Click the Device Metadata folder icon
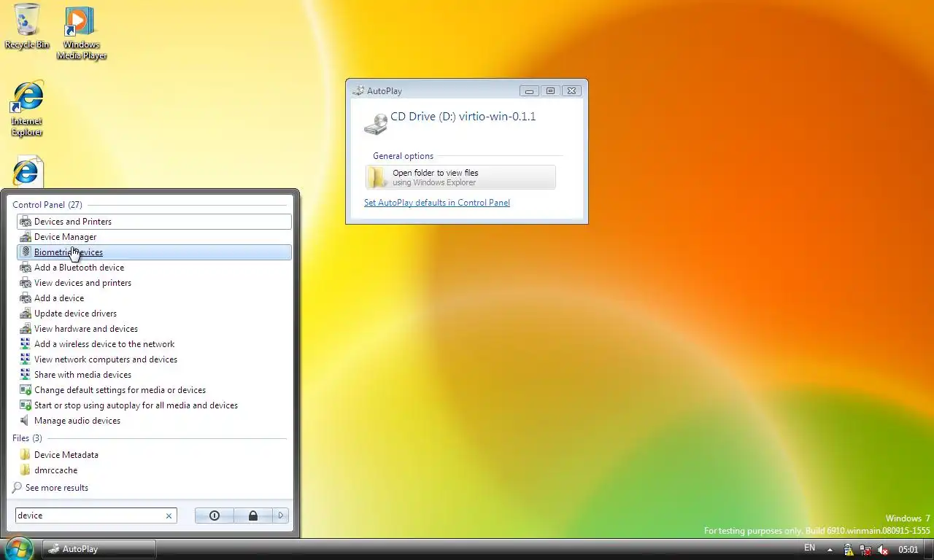The image size is (934, 560). point(26,455)
